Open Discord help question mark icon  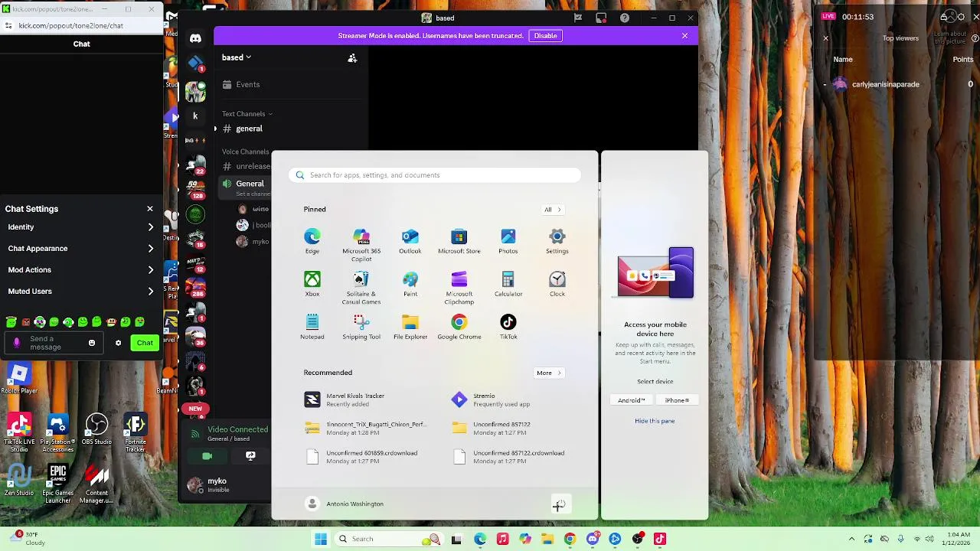pyautogui.click(x=625, y=18)
